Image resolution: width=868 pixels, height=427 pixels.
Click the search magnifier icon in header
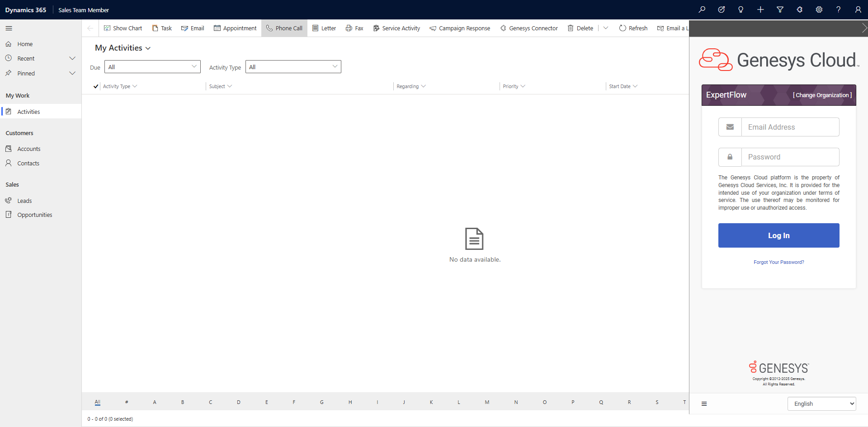pyautogui.click(x=702, y=9)
